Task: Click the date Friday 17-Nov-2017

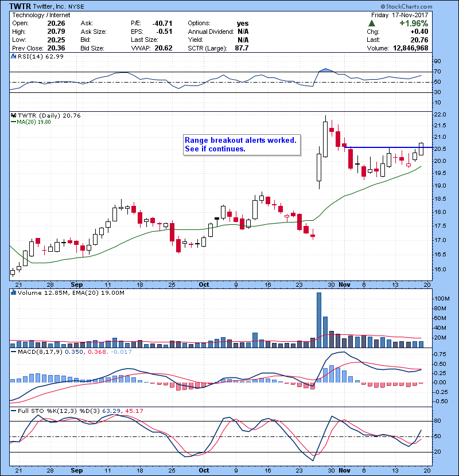Action: coord(399,15)
